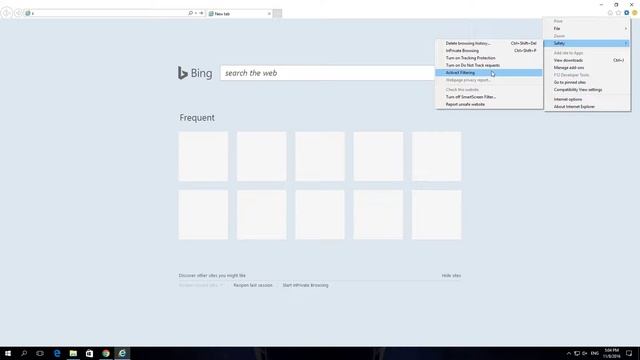640x360 pixels.
Task: Focus the Bing search the web box
Action: pos(328,73)
